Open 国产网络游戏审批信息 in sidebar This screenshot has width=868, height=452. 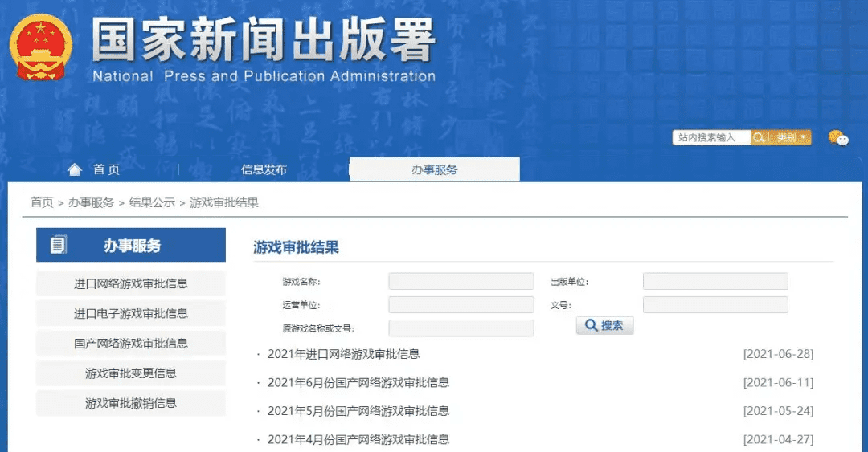click(x=131, y=343)
